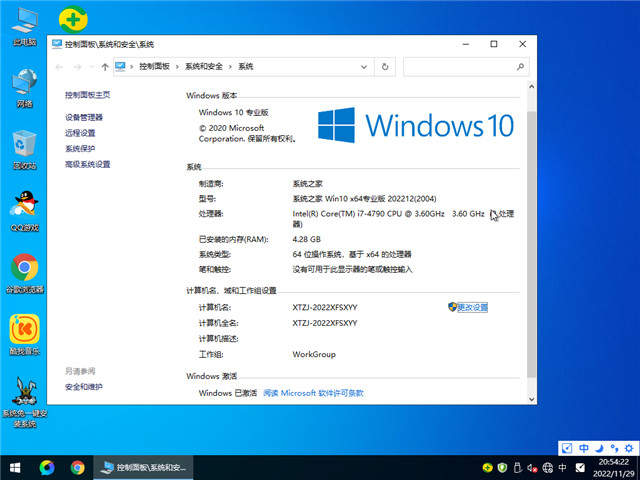Open 设备管理器 link

(x=84, y=117)
